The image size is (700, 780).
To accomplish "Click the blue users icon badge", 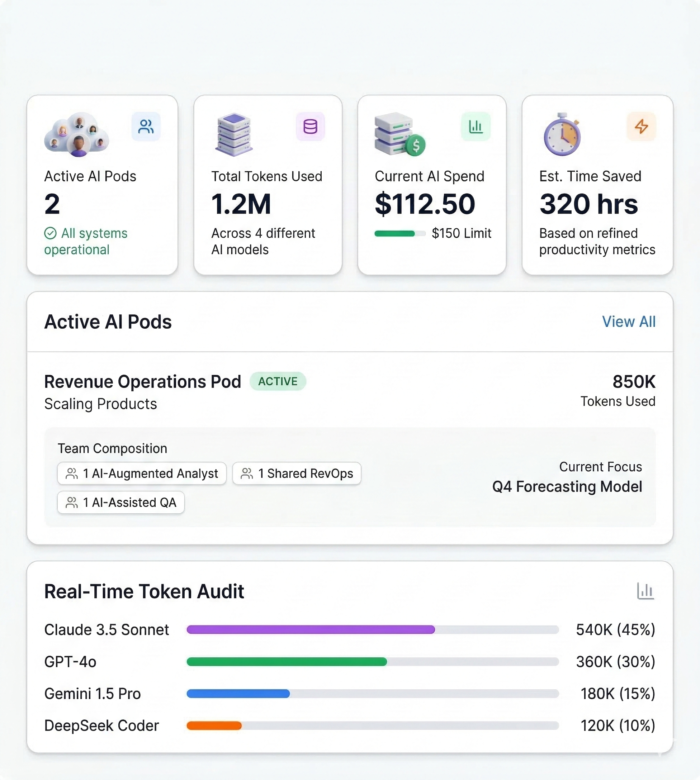I will point(146,127).
